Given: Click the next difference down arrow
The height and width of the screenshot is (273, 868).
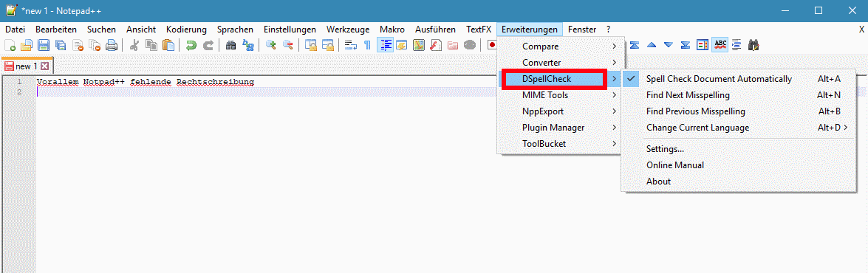Looking at the screenshot, I should coord(668,45).
